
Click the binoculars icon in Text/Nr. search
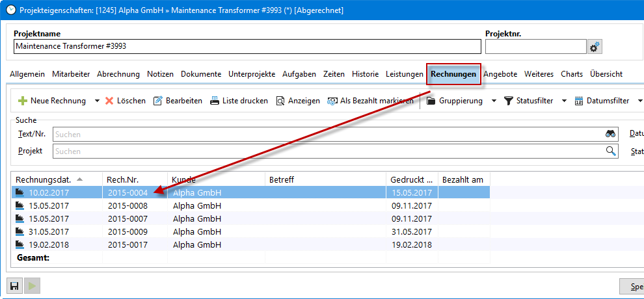coord(610,135)
